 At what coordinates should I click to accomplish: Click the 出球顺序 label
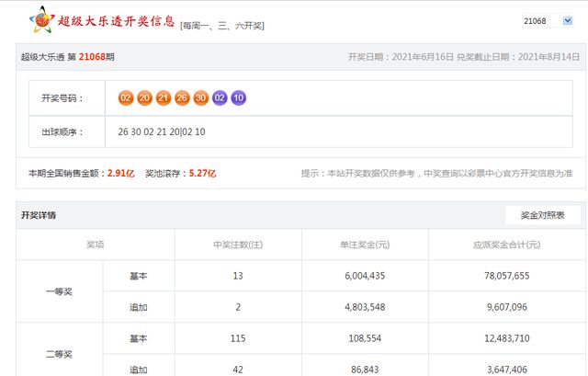[62, 132]
